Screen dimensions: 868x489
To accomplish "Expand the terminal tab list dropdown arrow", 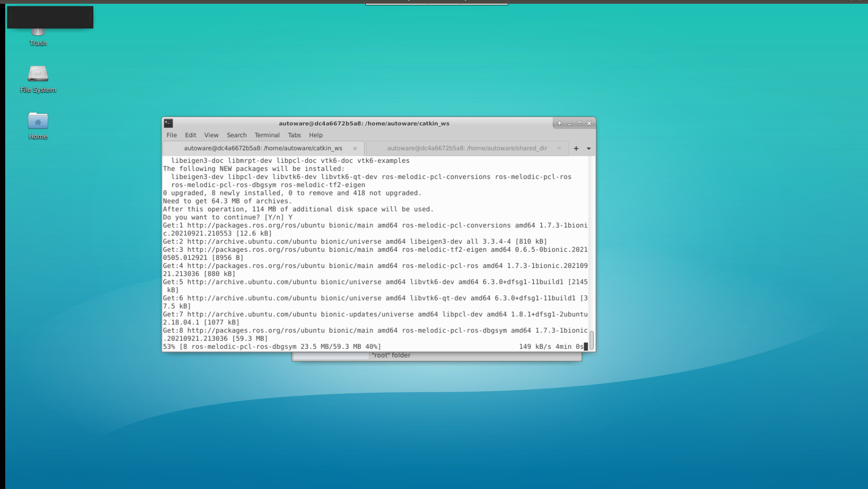I will pos(589,148).
